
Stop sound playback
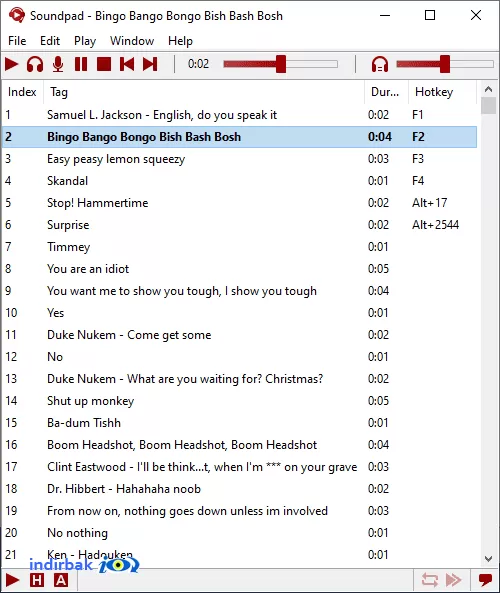[x=104, y=64]
